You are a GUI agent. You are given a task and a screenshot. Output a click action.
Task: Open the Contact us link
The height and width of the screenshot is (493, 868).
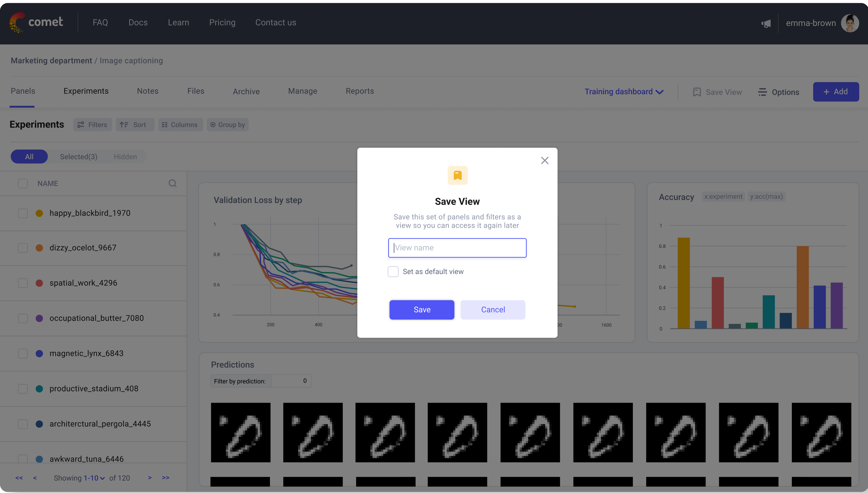pyautogui.click(x=276, y=22)
